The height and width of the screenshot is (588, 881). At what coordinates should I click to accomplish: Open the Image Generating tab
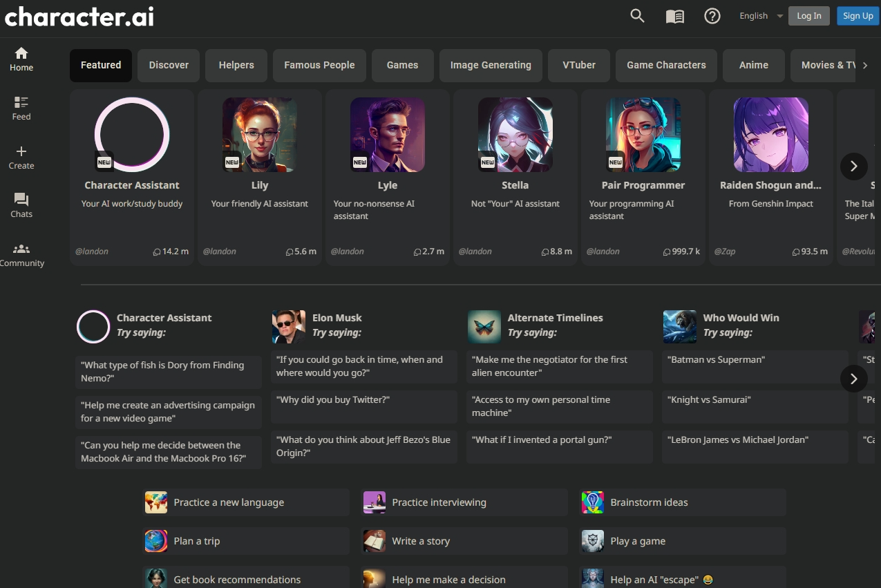click(x=491, y=65)
